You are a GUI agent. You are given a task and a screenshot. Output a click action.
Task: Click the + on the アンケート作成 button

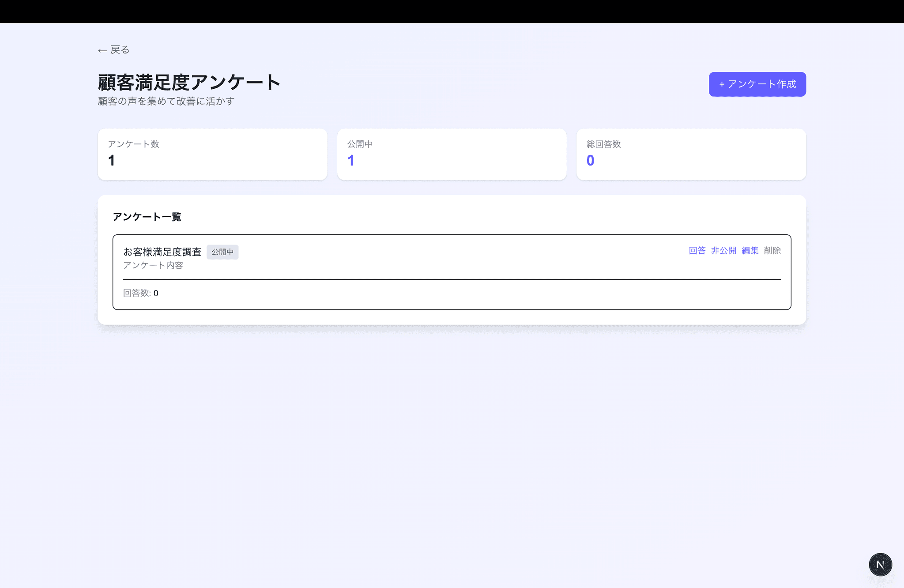[722, 84]
